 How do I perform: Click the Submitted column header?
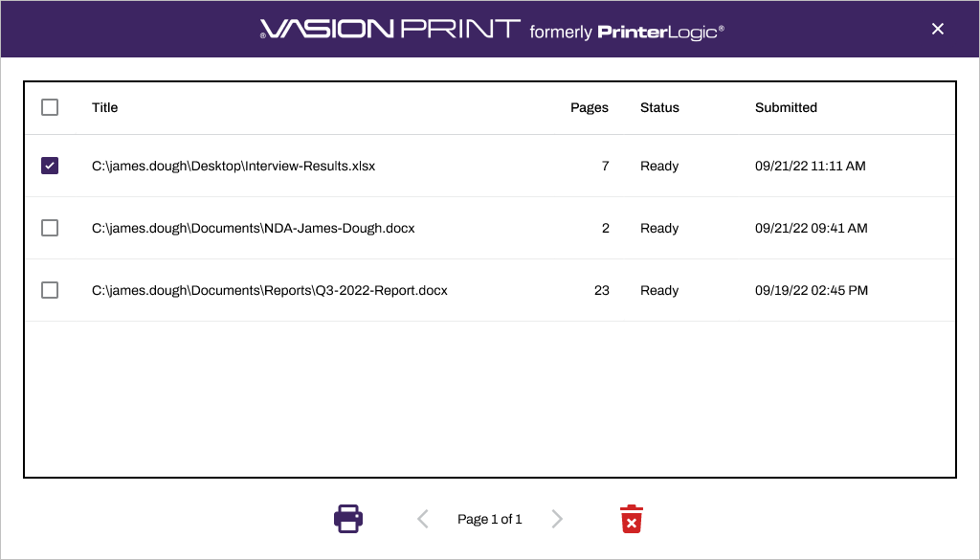click(x=787, y=107)
